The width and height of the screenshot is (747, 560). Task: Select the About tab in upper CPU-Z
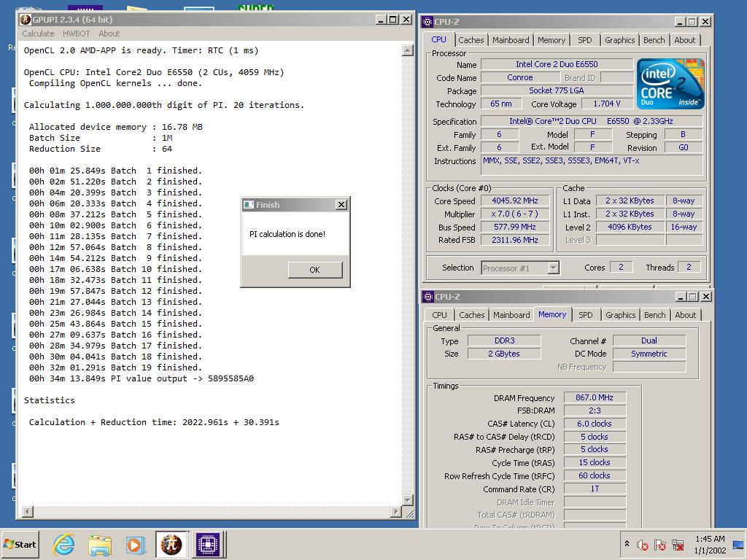tap(684, 40)
